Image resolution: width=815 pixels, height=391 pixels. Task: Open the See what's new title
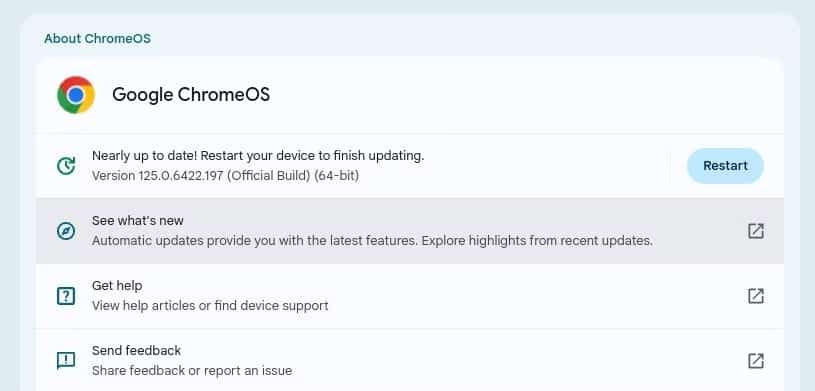point(138,220)
